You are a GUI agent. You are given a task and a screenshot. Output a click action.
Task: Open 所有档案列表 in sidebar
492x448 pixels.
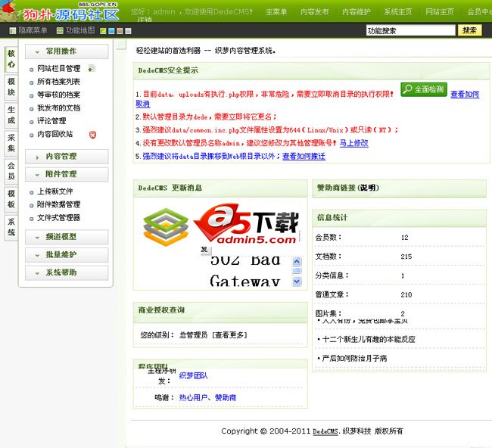[x=59, y=82]
